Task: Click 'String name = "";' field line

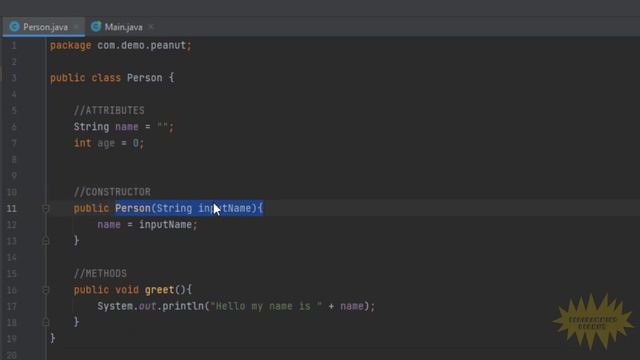Action: click(124, 127)
